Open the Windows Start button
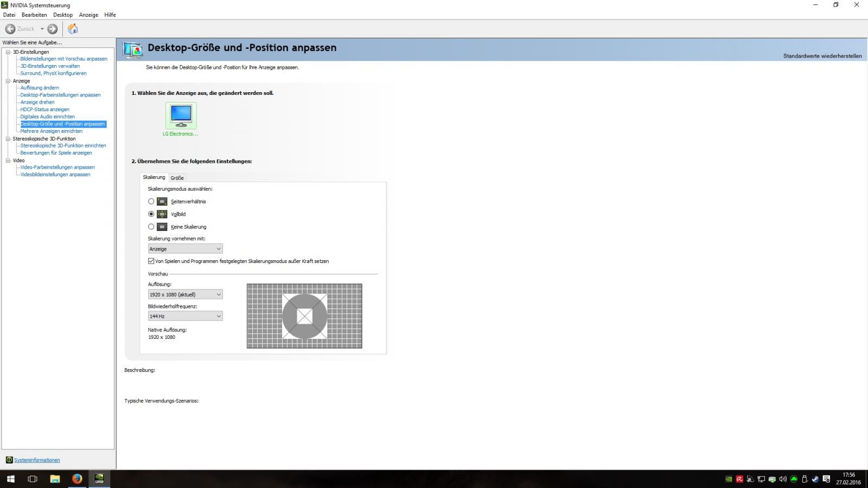The image size is (868, 488). click(11, 479)
